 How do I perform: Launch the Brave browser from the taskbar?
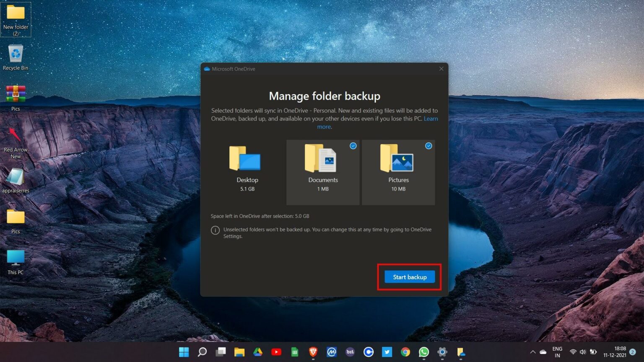(313, 352)
